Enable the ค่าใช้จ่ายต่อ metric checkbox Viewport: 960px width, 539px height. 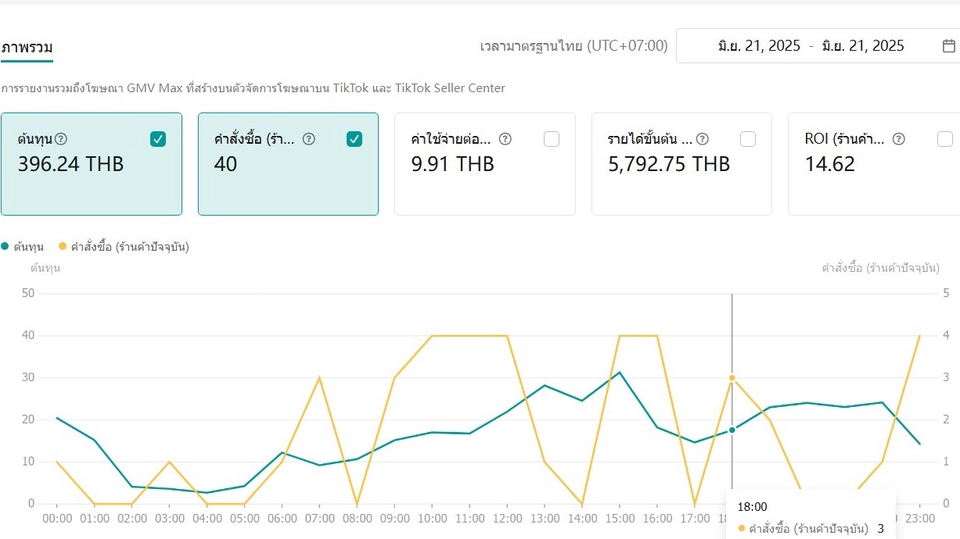[551, 139]
